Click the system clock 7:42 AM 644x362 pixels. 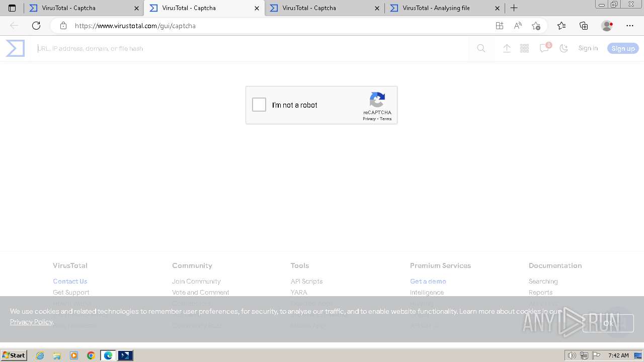[x=618, y=355]
